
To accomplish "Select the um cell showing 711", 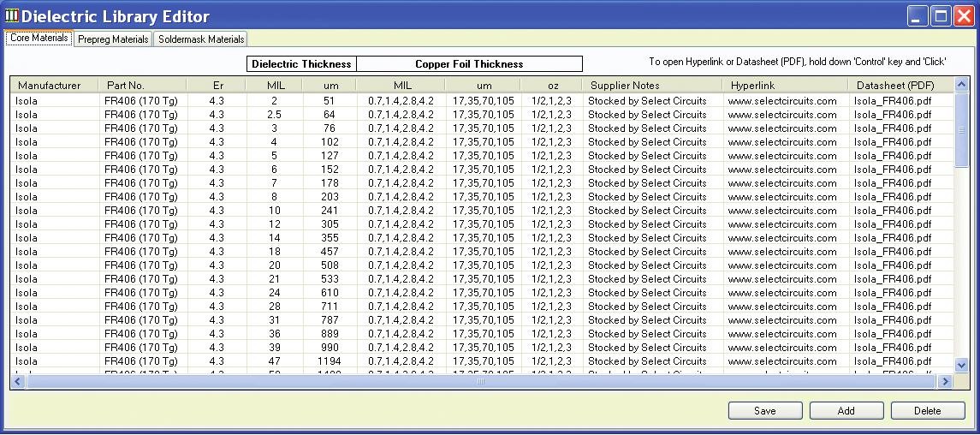I will tap(330, 307).
